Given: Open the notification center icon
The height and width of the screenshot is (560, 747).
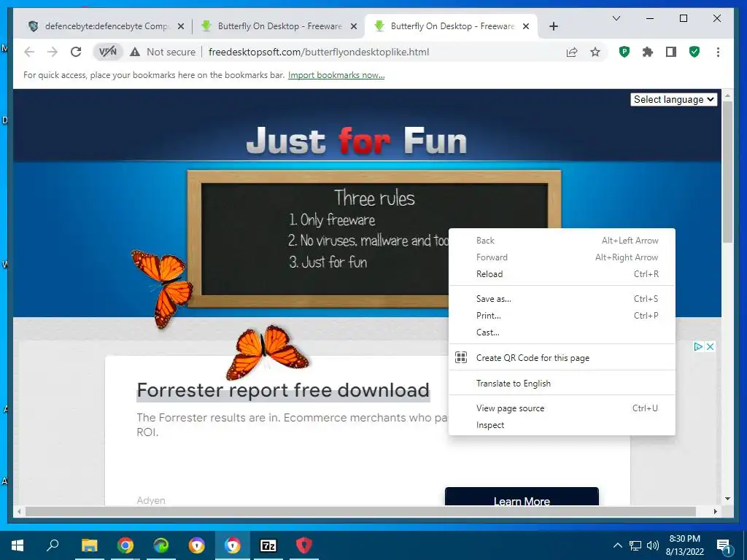Looking at the screenshot, I should 724,545.
